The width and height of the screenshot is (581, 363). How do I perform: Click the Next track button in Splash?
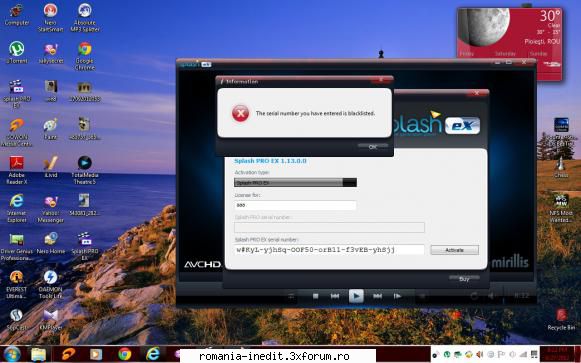click(x=377, y=296)
